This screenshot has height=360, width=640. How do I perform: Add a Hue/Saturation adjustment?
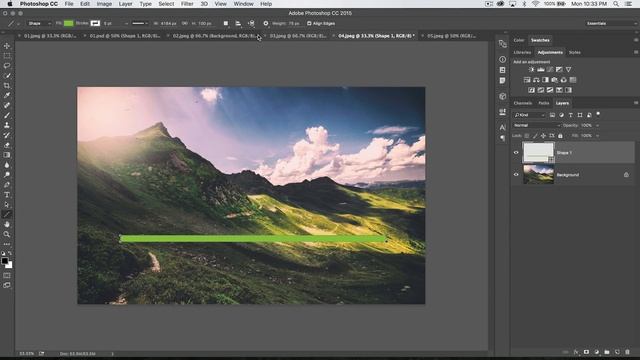point(527,80)
